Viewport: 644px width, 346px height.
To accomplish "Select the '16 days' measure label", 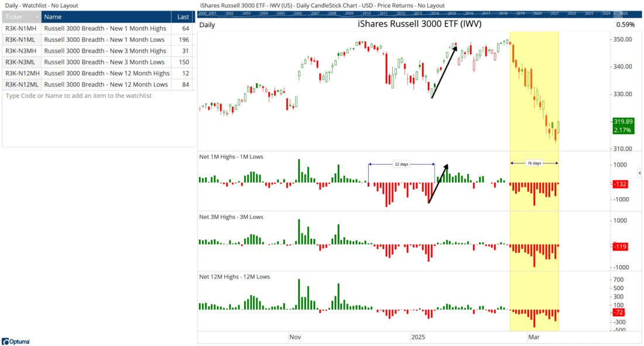I will pyautogui.click(x=535, y=163).
